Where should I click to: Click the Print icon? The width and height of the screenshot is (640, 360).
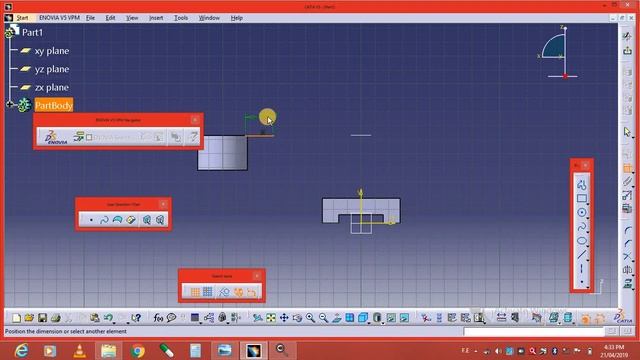click(x=56, y=318)
